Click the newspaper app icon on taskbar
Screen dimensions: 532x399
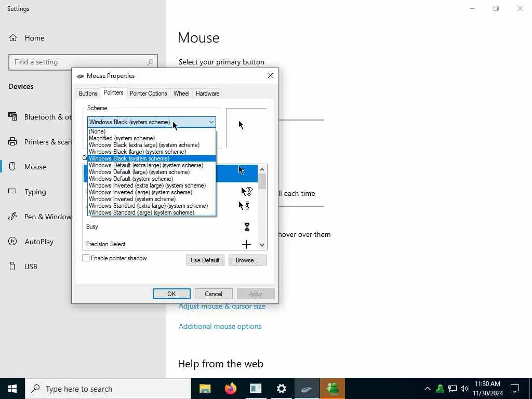coord(256,389)
